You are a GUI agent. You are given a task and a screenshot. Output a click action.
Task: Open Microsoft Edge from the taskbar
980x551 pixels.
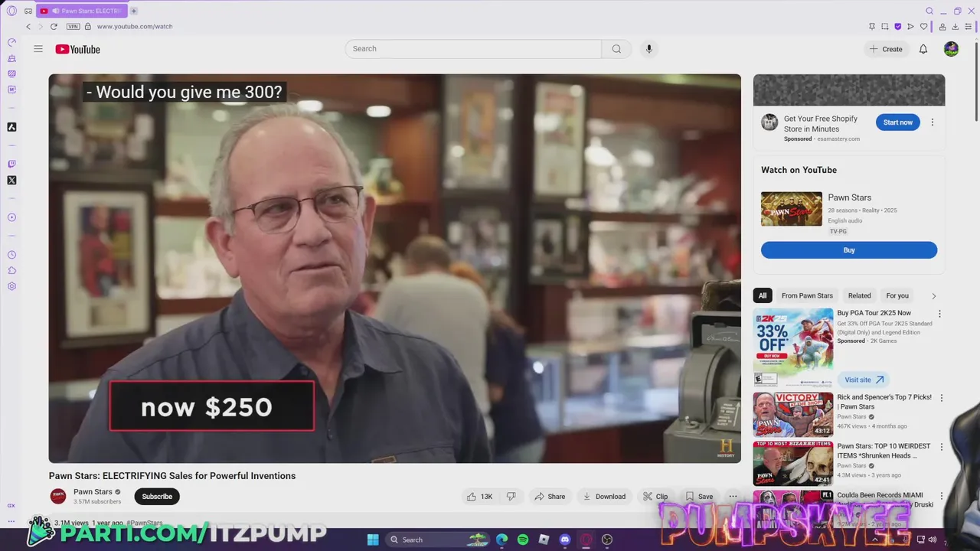(501, 540)
